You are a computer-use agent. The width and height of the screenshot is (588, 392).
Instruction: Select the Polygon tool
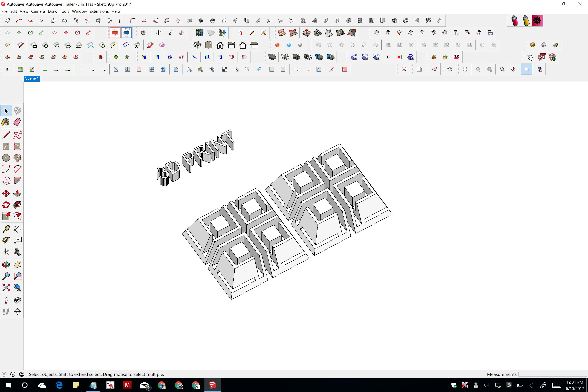coord(17,158)
